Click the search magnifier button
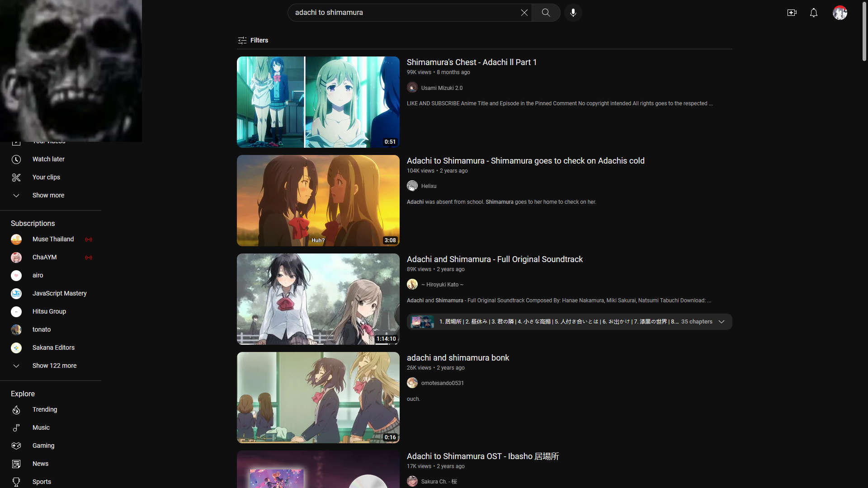The height and width of the screenshot is (488, 868). point(546,13)
